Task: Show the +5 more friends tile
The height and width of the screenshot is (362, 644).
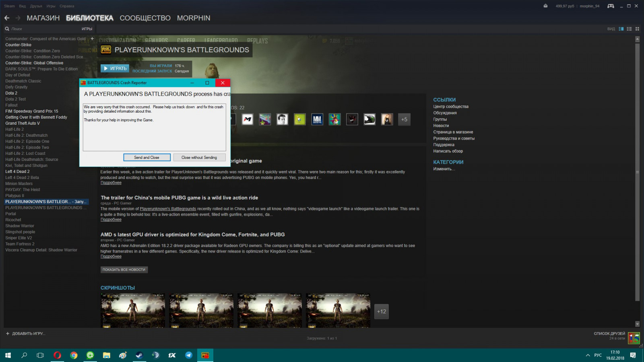Action: [x=404, y=119]
